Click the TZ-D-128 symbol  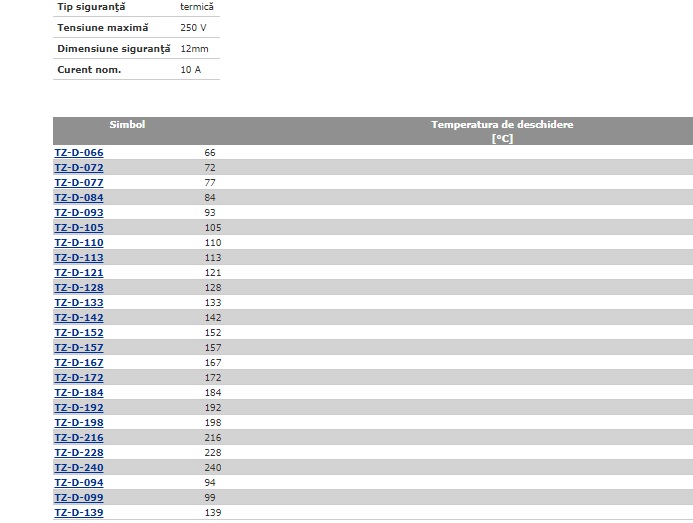[79, 288]
